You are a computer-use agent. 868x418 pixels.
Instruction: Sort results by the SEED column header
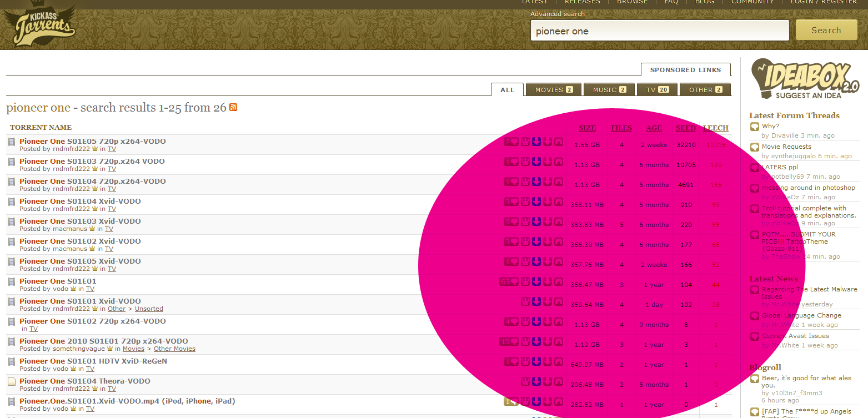[x=685, y=128]
